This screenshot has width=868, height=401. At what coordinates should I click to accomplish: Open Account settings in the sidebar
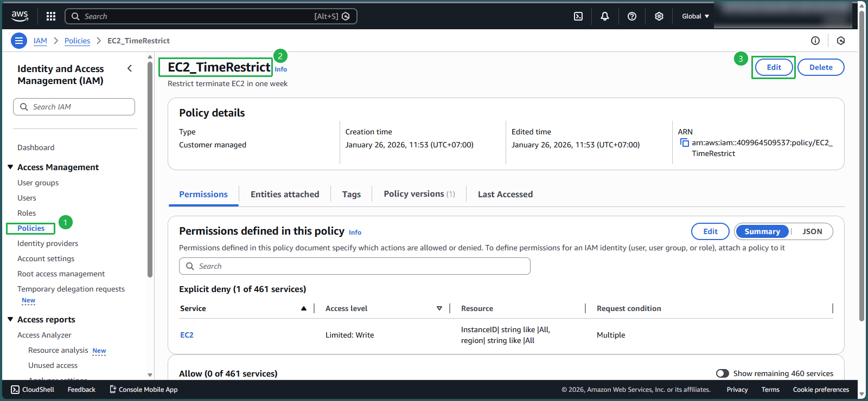[46, 258]
